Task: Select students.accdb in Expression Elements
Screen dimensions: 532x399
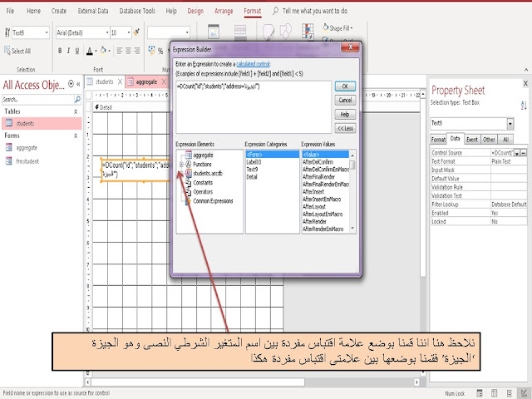Action: click(x=208, y=174)
